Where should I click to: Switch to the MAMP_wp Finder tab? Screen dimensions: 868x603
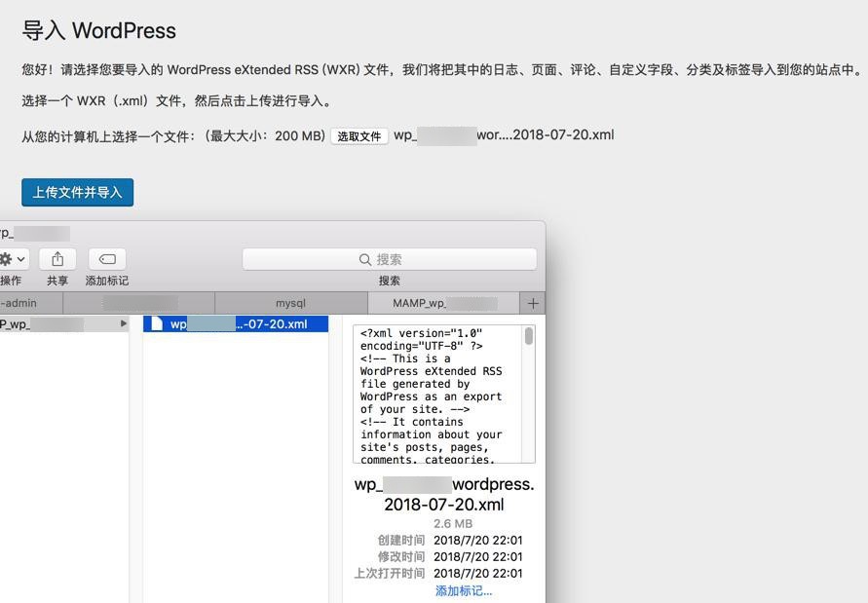(443, 303)
